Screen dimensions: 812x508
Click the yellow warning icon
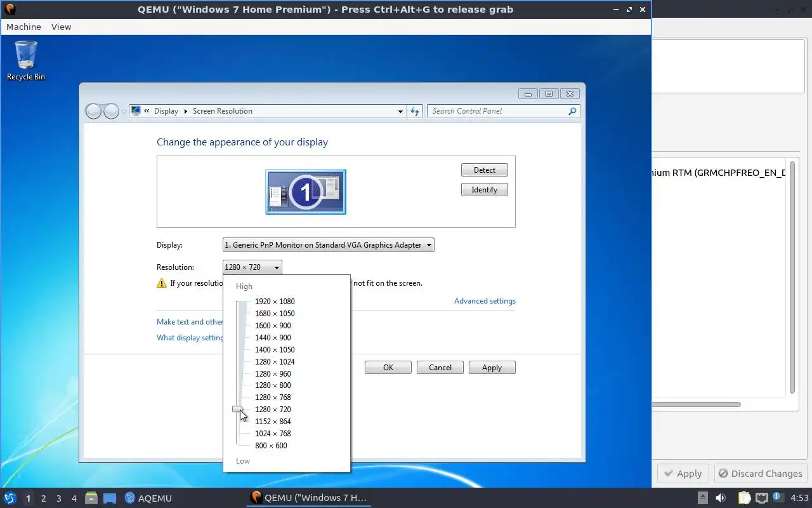coord(162,283)
